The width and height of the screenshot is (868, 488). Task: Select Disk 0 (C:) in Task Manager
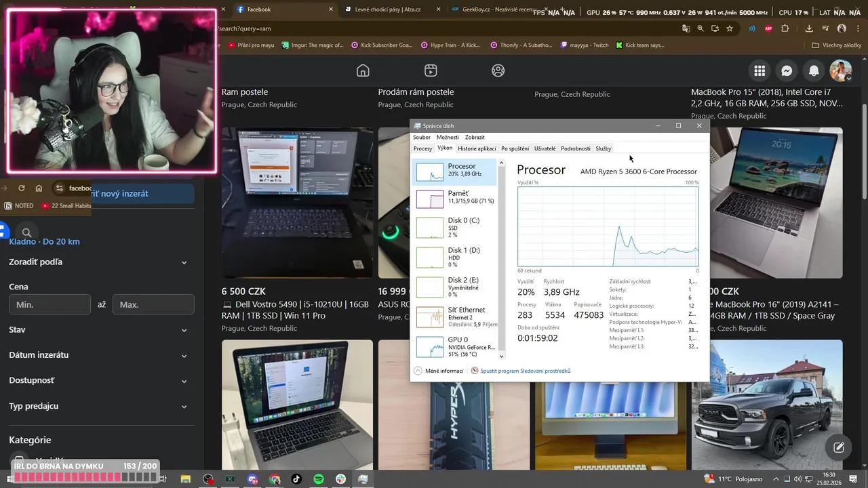tap(455, 227)
